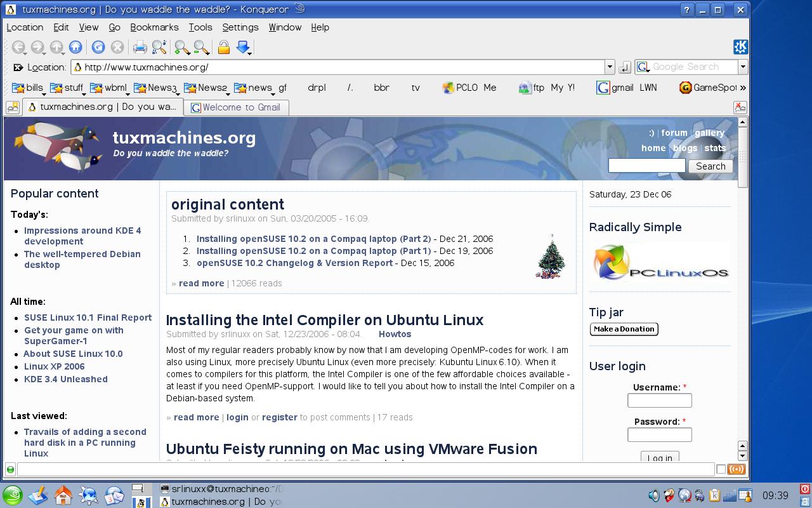This screenshot has width=812, height=508.
Task: Click the green status indicator in status bar
Action: coord(10,469)
